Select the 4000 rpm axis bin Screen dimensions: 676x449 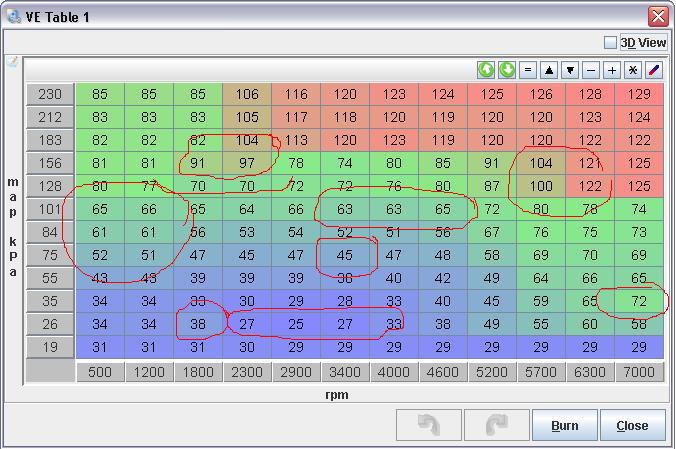pyautogui.click(x=394, y=372)
